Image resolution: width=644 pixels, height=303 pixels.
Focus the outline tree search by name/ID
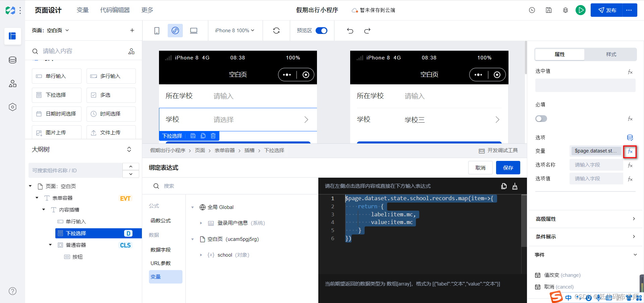75,170
